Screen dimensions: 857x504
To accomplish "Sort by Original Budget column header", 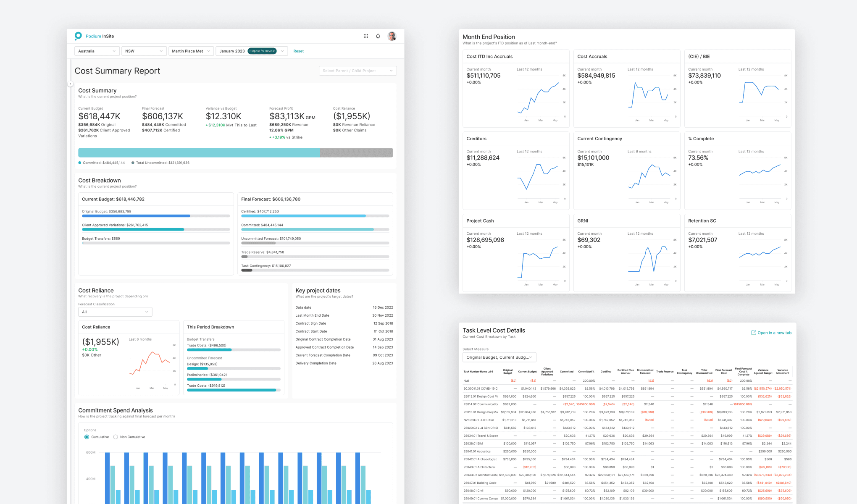I will click(x=507, y=372).
